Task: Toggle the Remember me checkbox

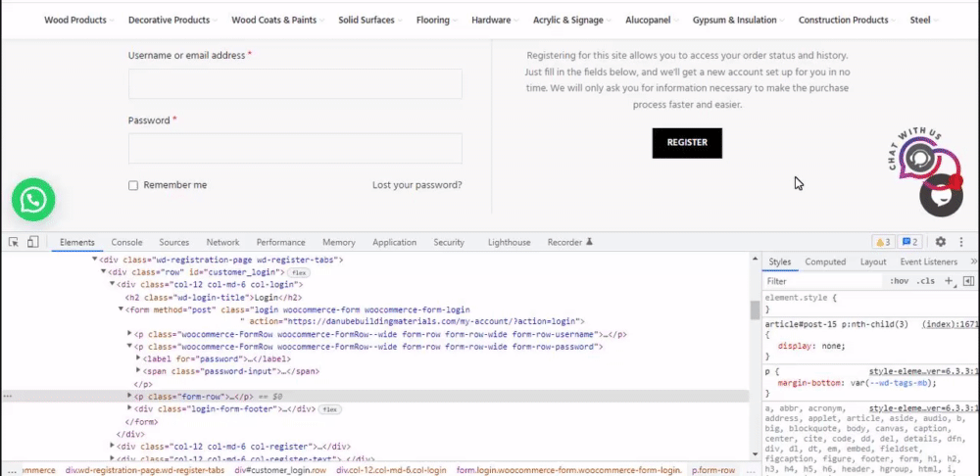Action: click(133, 185)
